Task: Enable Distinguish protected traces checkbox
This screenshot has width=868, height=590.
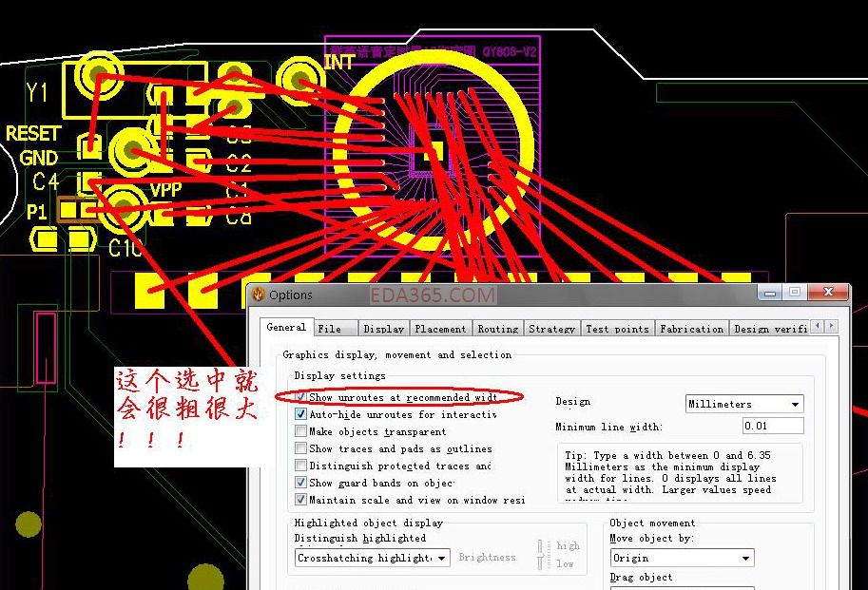Action: click(x=300, y=466)
